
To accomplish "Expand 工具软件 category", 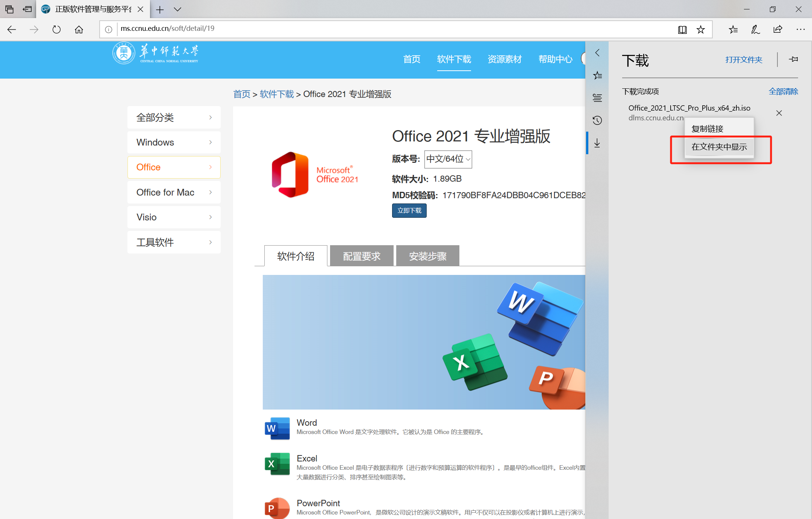I will 174,242.
